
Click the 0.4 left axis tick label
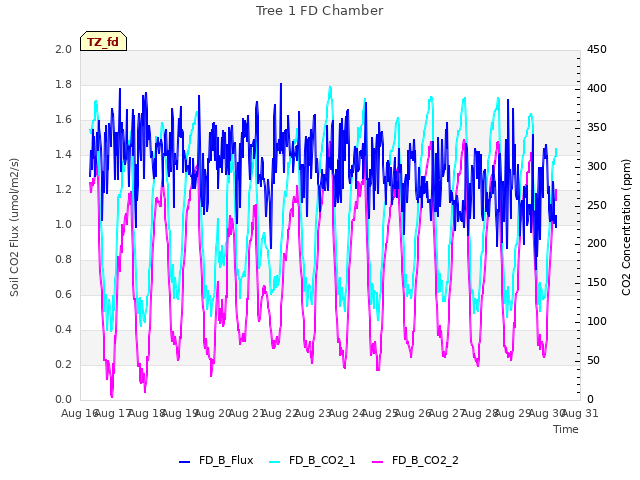pos(63,330)
